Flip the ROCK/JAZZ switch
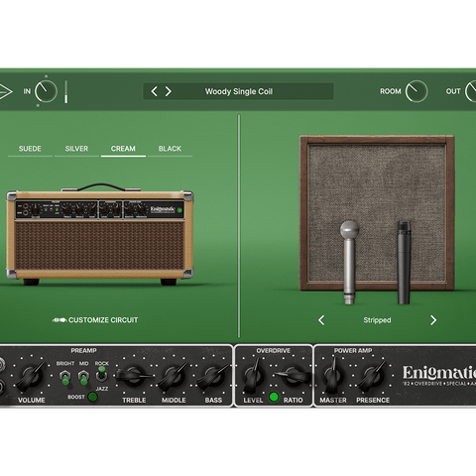476x476 pixels. pyautogui.click(x=101, y=374)
